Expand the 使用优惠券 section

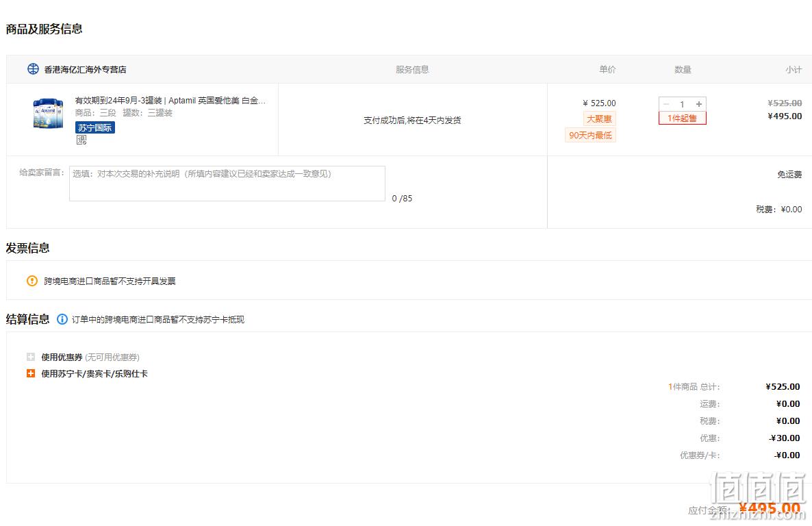[31, 357]
